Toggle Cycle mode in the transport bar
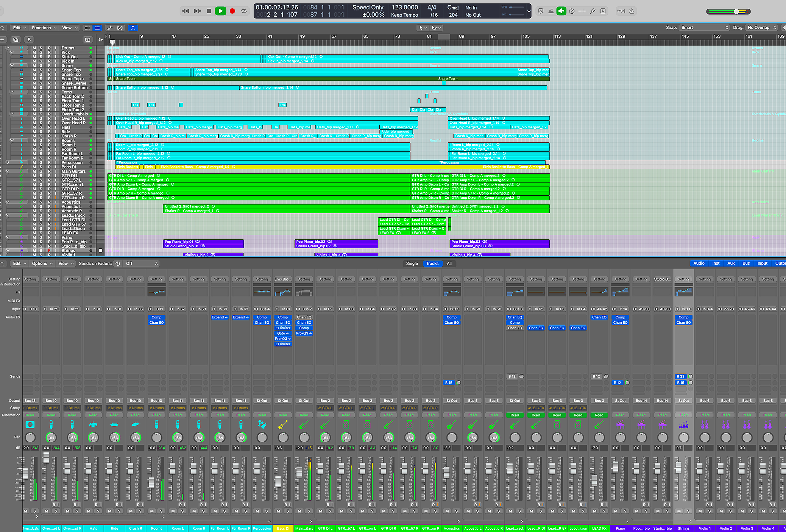Viewport: 786px width, 532px height. point(244,11)
